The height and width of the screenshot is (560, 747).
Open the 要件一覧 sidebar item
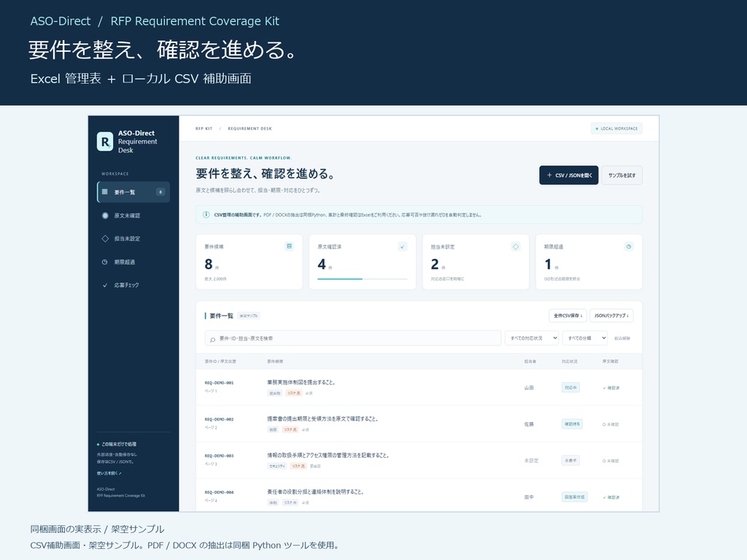pyautogui.click(x=133, y=192)
